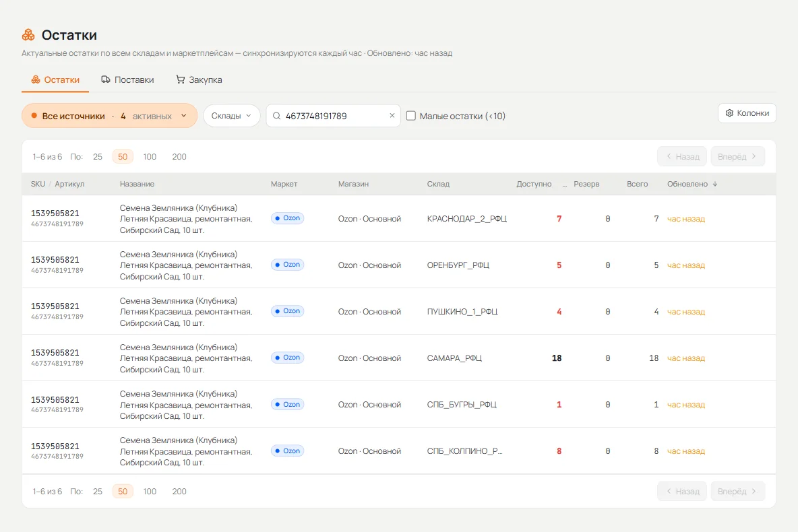Enable the Малые остатки (<10) checkbox
This screenshot has height=532, width=798.
point(410,116)
